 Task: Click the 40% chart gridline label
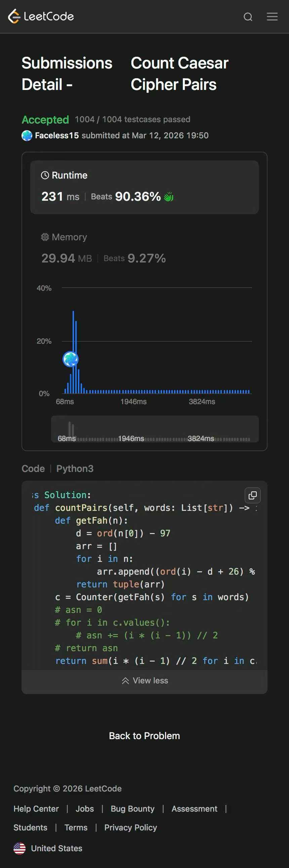(x=44, y=288)
